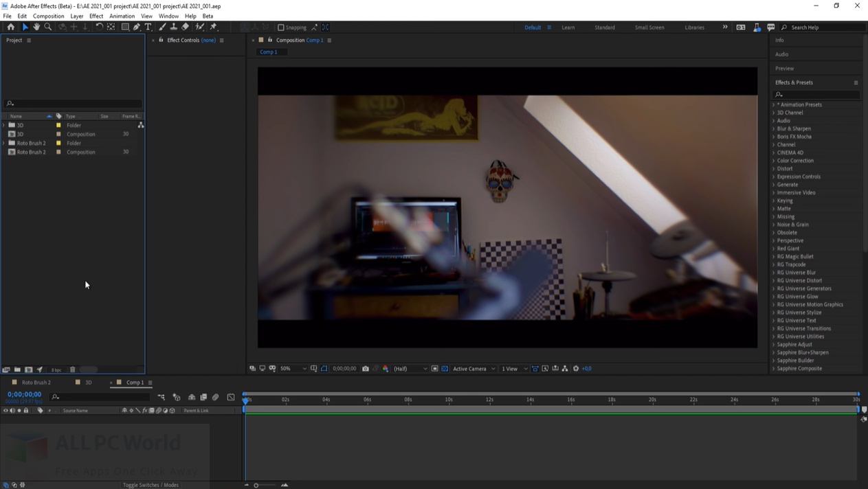Screen dimensions: 868x489
Task: Click the video eye column header in timeline
Action: tap(5, 411)
